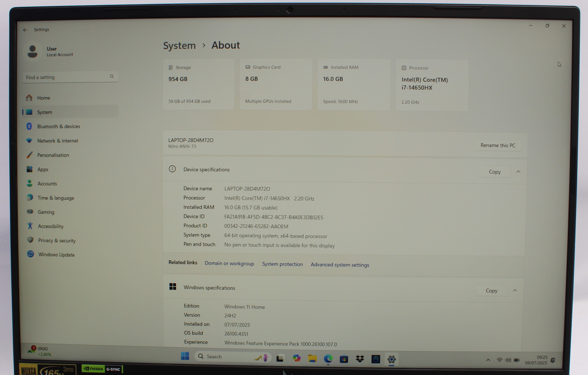Collapse the Device specifications section

(x=518, y=172)
